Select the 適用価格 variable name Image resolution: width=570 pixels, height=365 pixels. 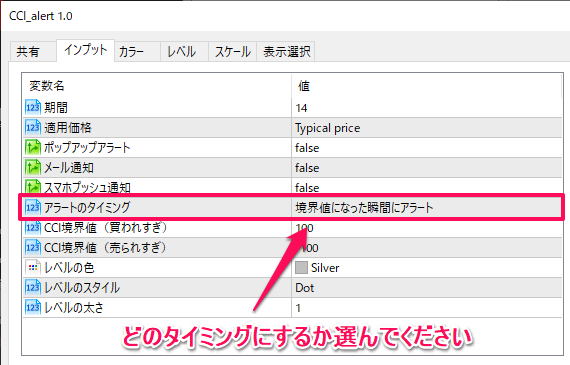click(68, 128)
